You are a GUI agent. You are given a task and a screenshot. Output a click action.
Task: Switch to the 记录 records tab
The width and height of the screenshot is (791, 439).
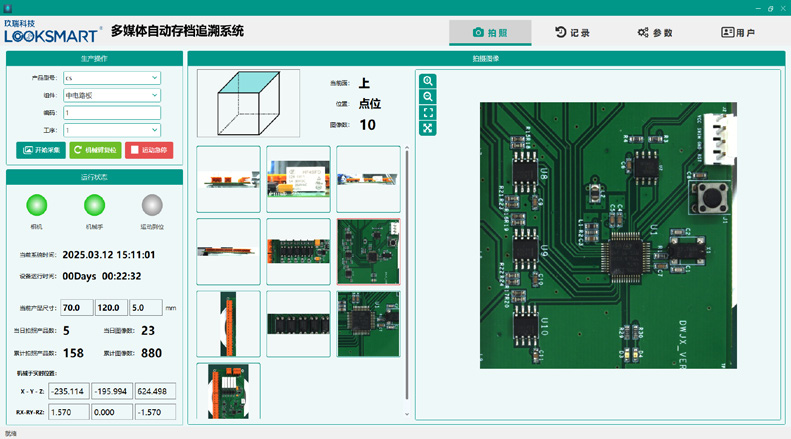pyautogui.click(x=573, y=33)
